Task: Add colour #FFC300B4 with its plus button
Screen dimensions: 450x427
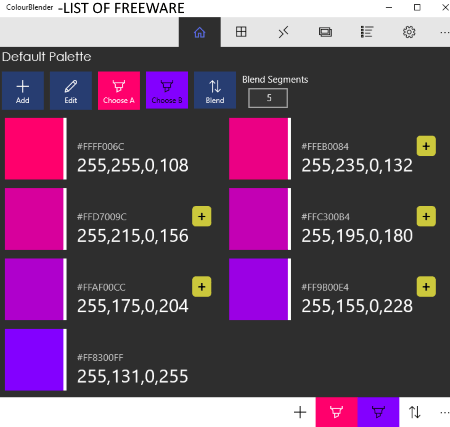Action: coord(426,216)
